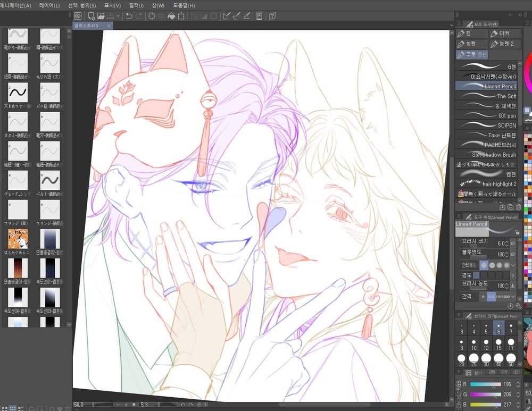
Task: Open the 표시(V) menu
Action: [112, 5]
